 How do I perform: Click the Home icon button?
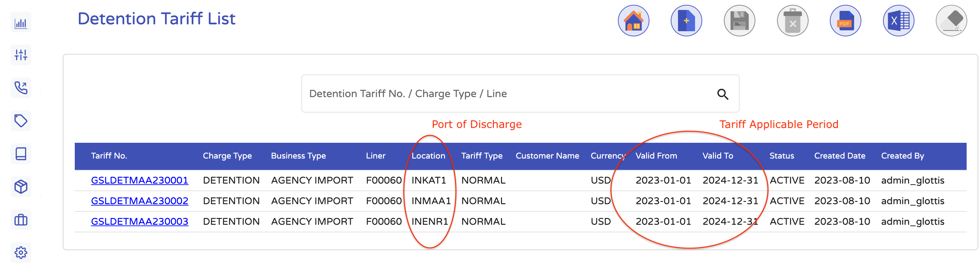633,21
